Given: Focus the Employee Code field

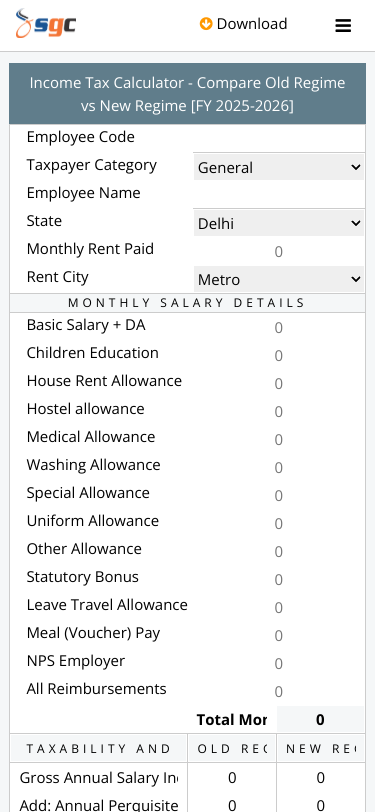Looking at the screenshot, I should click(279, 139).
